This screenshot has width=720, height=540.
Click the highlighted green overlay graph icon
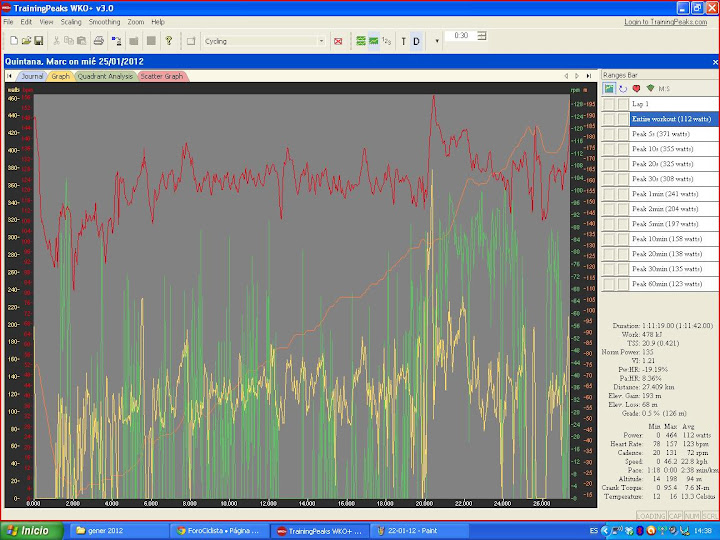(374, 41)
